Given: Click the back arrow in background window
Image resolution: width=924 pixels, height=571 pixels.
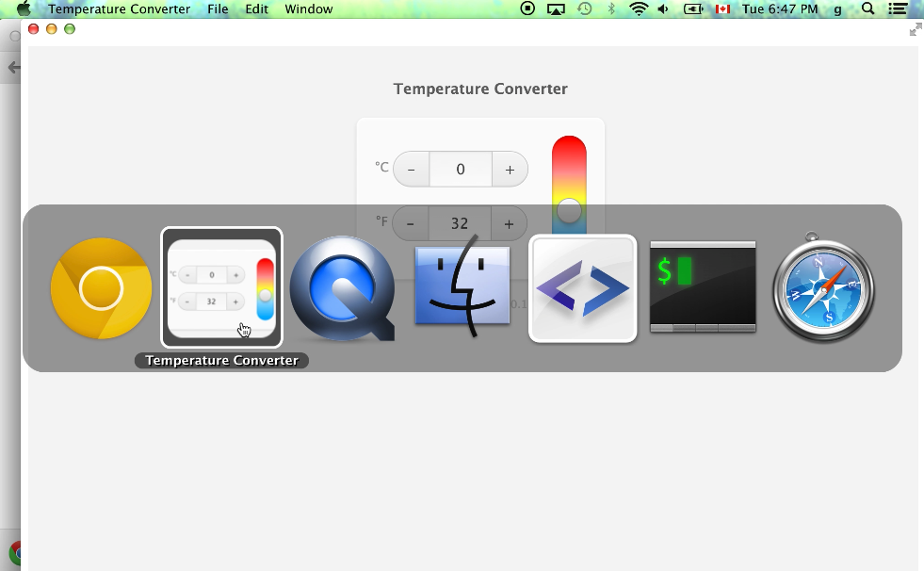Looking at the screenshot, I should coord(14,68).
